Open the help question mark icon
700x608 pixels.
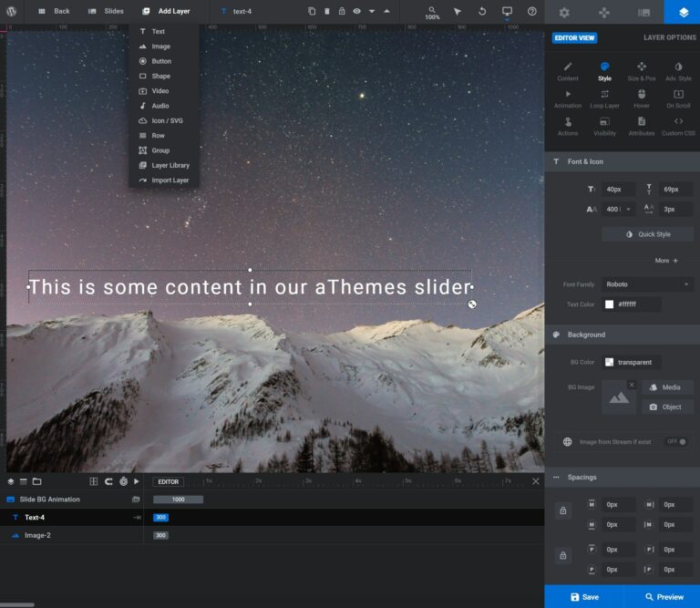(x=532, y=11)
